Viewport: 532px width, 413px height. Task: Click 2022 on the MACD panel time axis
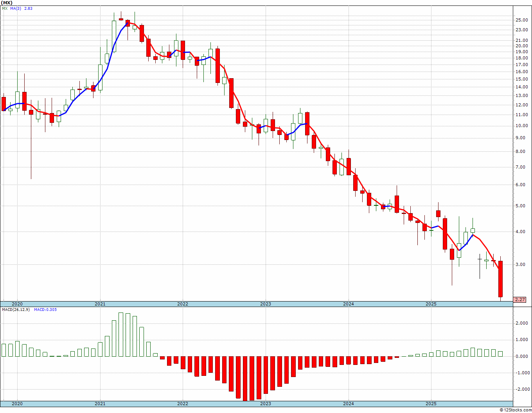coord(183,404)
